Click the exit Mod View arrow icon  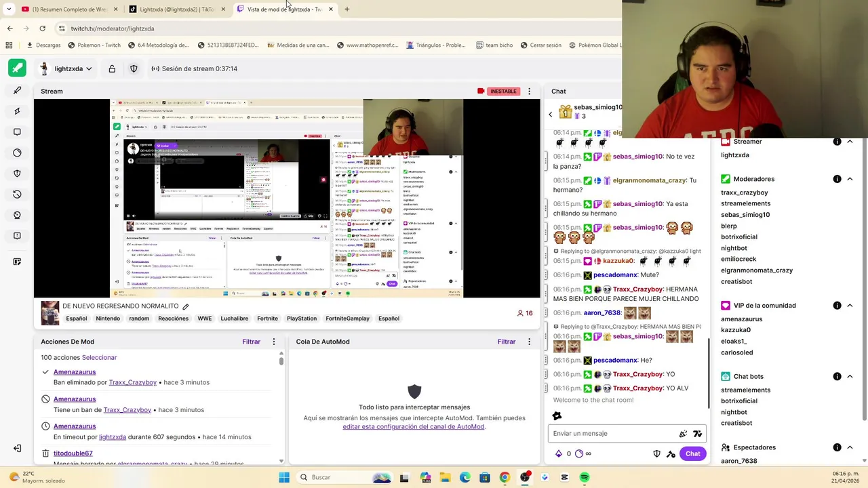(x=17, y=448)
